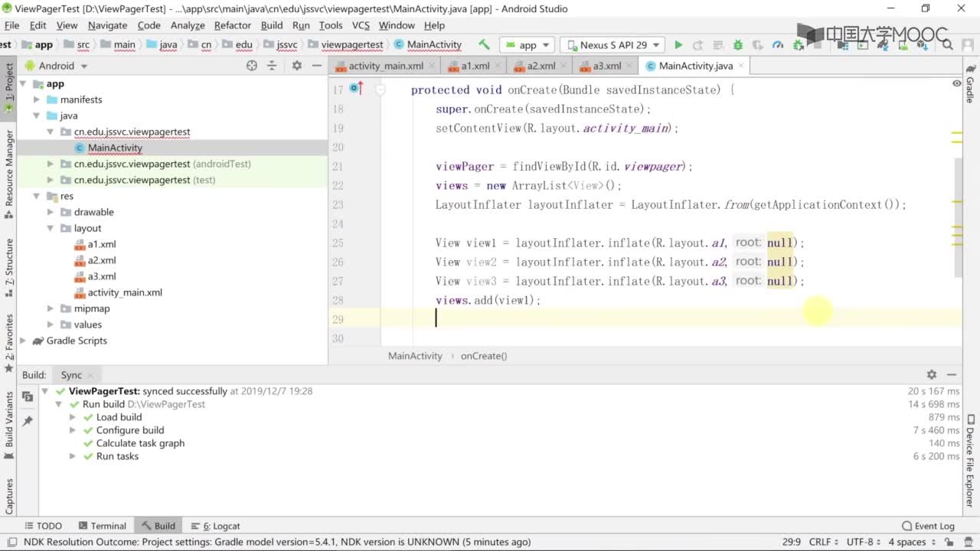This screenshot has height=551, width=980.
Task: Click the viewpagertest breadcrumb in navigation bar
Action: (352, 44)
